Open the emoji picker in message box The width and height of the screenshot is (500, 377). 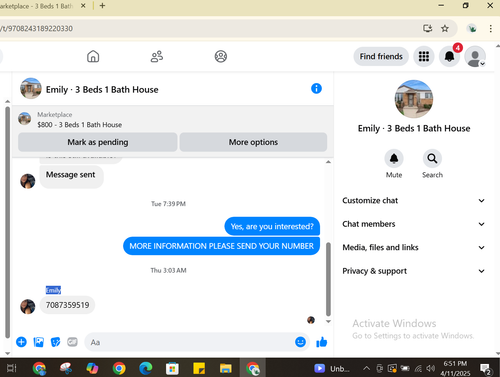point(300,342)
